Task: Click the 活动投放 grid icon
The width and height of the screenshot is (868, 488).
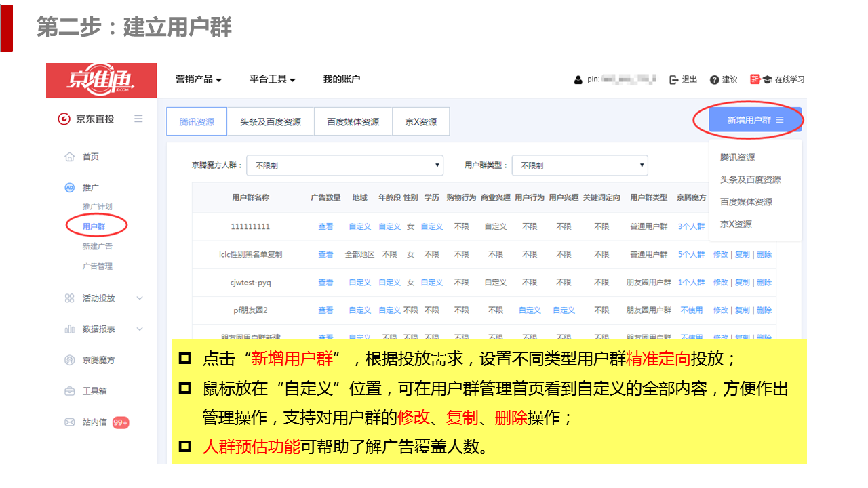Action: click(69, 298)
